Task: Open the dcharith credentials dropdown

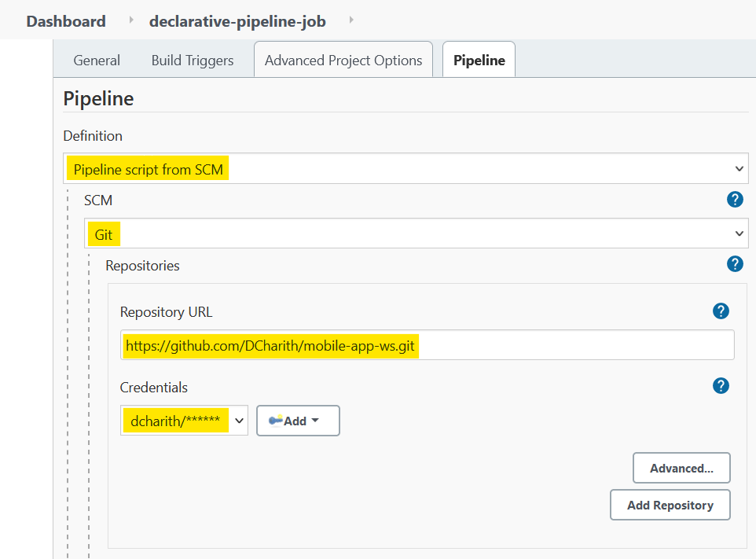Action: tap(184, 421)
